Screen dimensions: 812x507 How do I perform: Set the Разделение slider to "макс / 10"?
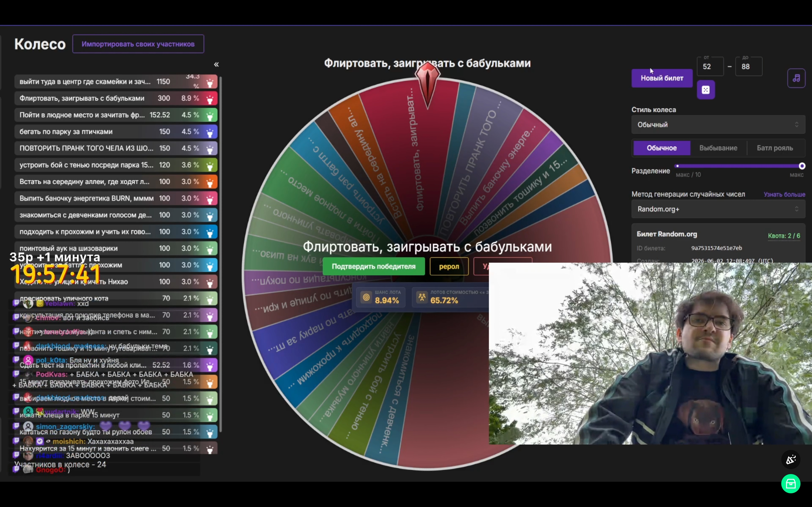pos(678,166)
